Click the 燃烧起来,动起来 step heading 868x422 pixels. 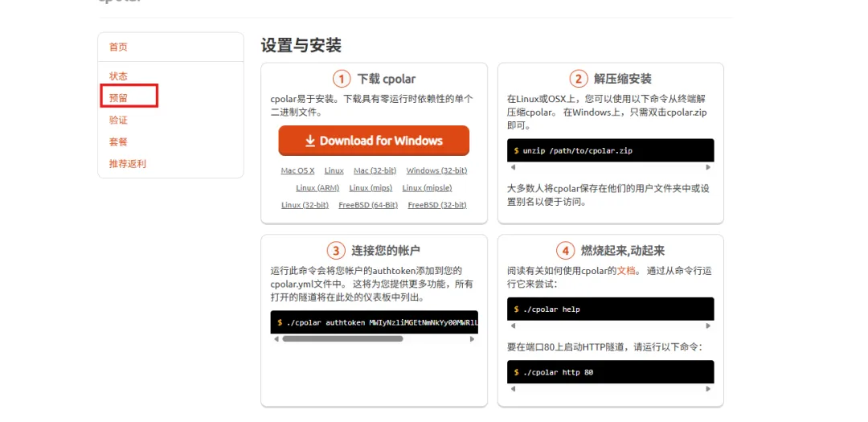(622, 251)
